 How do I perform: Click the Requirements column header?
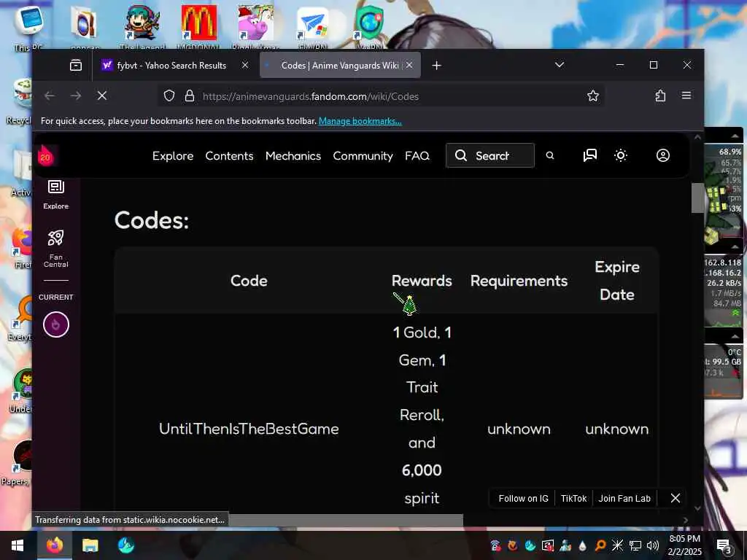tap(519, 281)
